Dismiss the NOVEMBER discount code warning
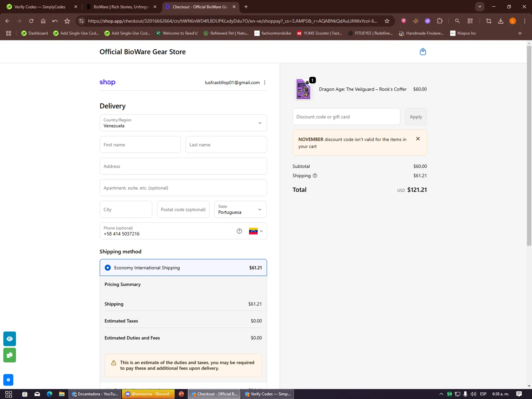 click(x=418, y=139)
